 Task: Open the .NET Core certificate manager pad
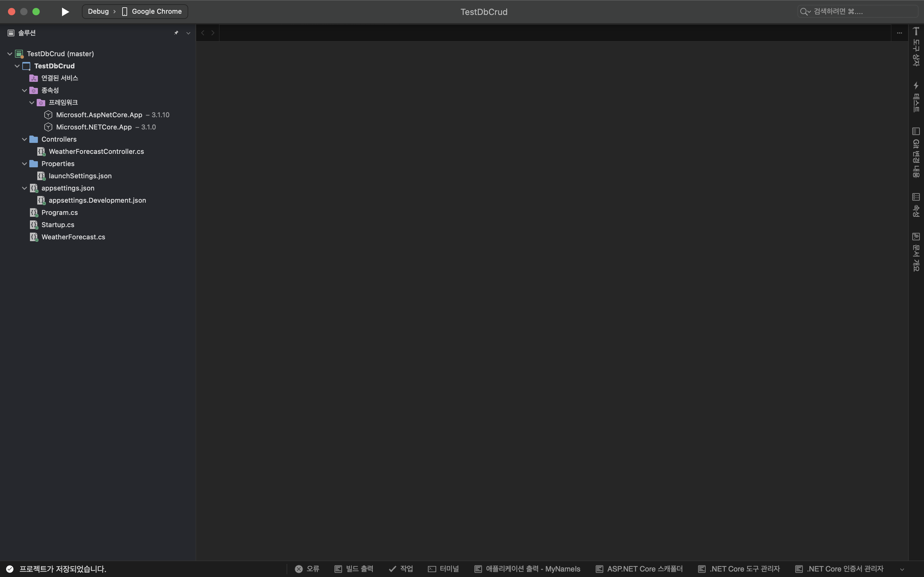(839, 569)
